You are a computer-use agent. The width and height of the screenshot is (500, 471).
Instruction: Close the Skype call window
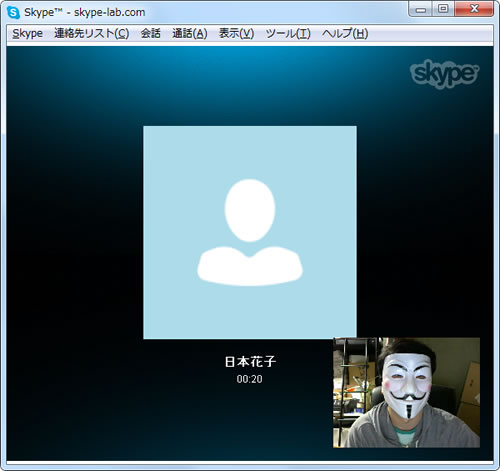(474, 9)
